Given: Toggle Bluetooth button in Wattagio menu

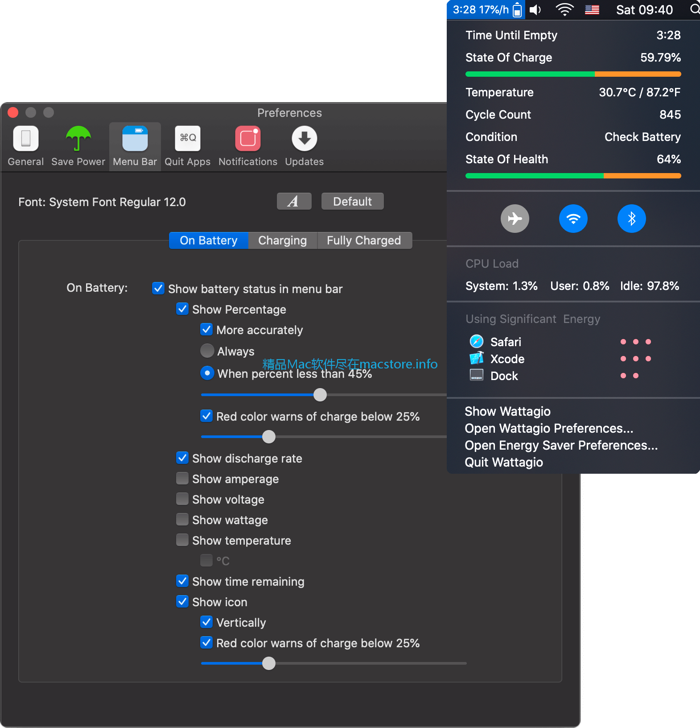Looking at the screenshot, I should click(632, 219).
